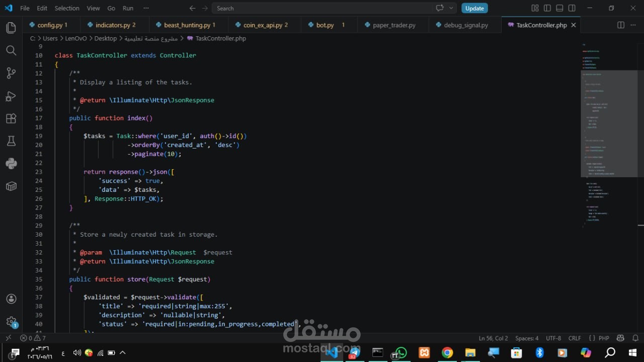
Task: Open Google Chrome from the taskbar
Action: [447, 352]
